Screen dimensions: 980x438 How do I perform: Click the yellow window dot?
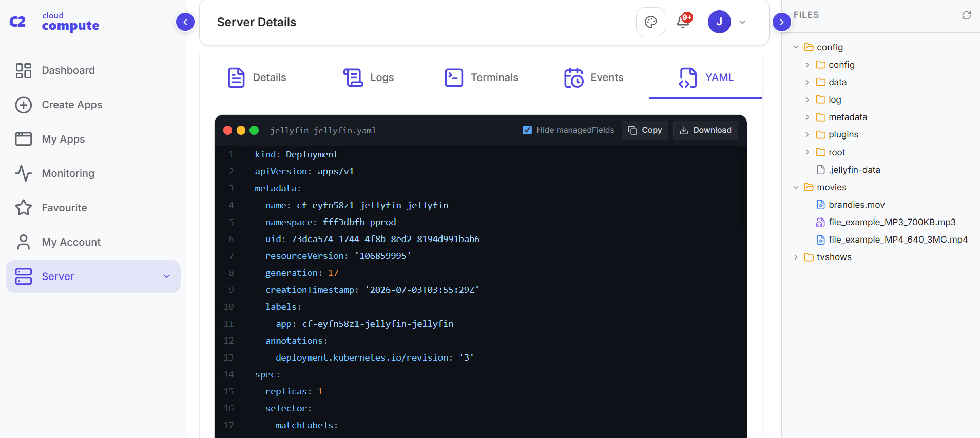pos(241,130)
